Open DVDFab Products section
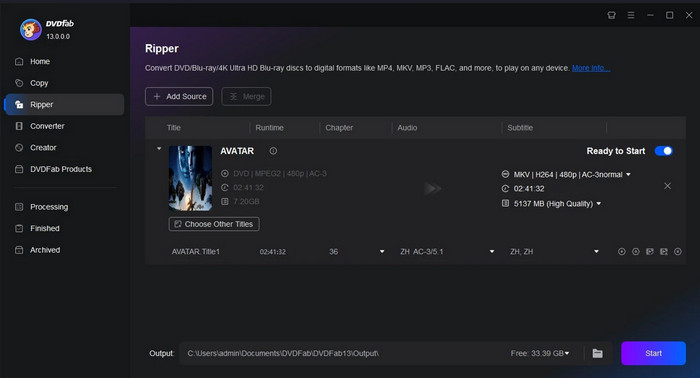This screenshot has height=378, width=700. coord(61,169)
